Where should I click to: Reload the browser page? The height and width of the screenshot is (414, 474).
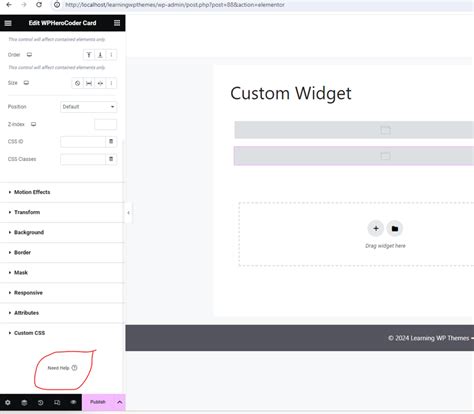39,5
